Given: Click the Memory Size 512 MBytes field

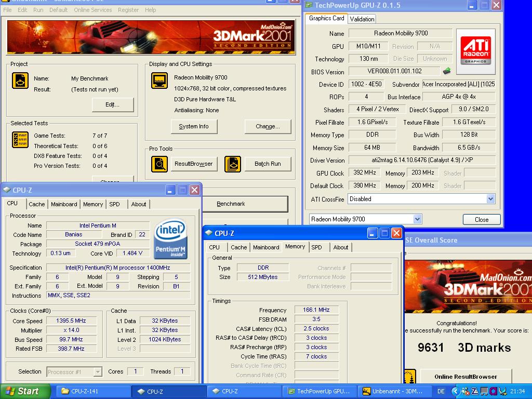Looking at the screenshot, I should click(262, 277).
